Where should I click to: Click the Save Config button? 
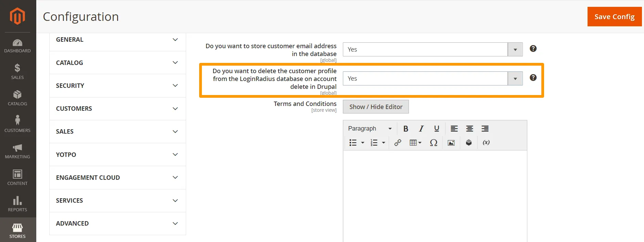pos(614,17)
